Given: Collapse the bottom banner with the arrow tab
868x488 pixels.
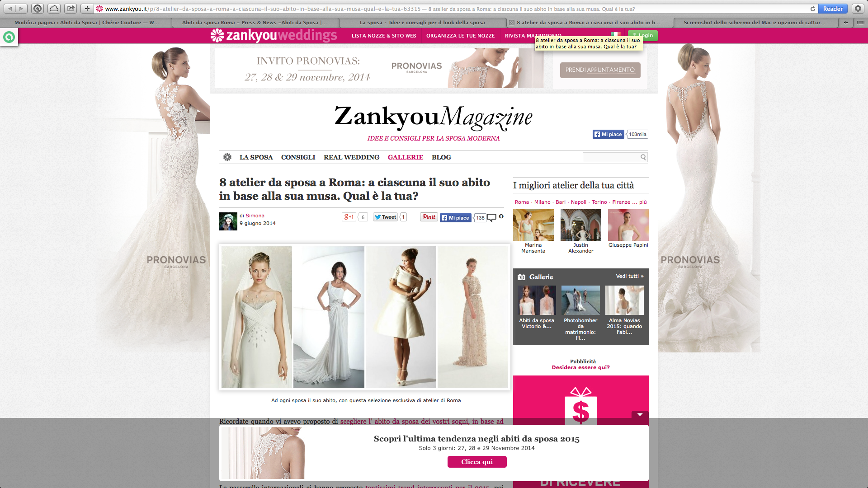Looking at the screenshot, I should (x=640, y=415).
